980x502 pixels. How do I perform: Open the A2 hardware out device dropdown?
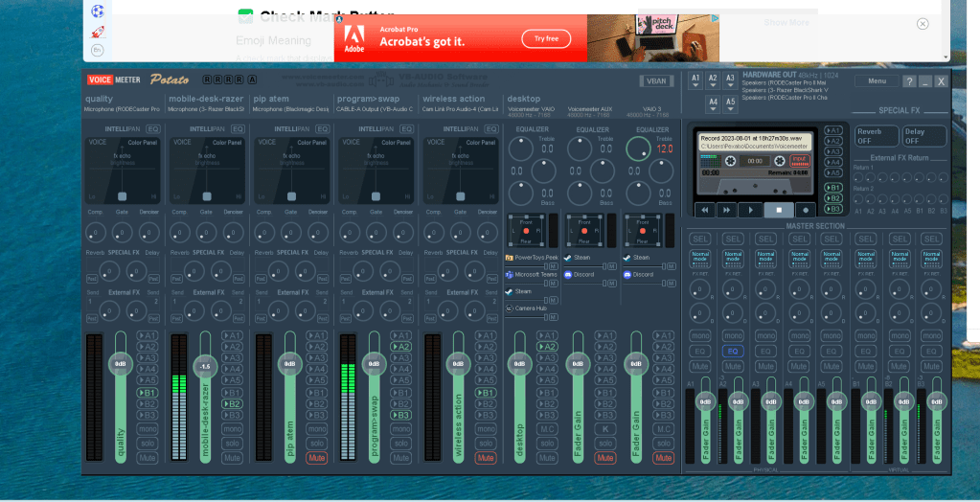[x=713, y=81]
